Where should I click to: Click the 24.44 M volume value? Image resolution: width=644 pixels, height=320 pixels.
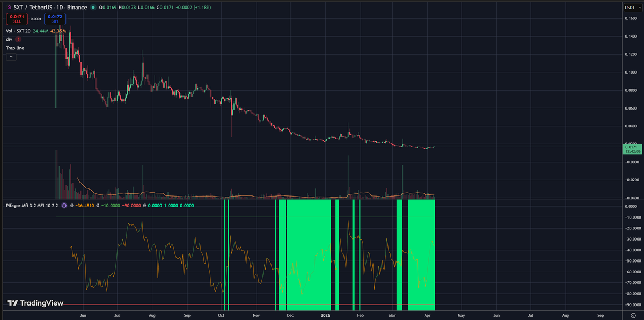[x=40, y=31]
